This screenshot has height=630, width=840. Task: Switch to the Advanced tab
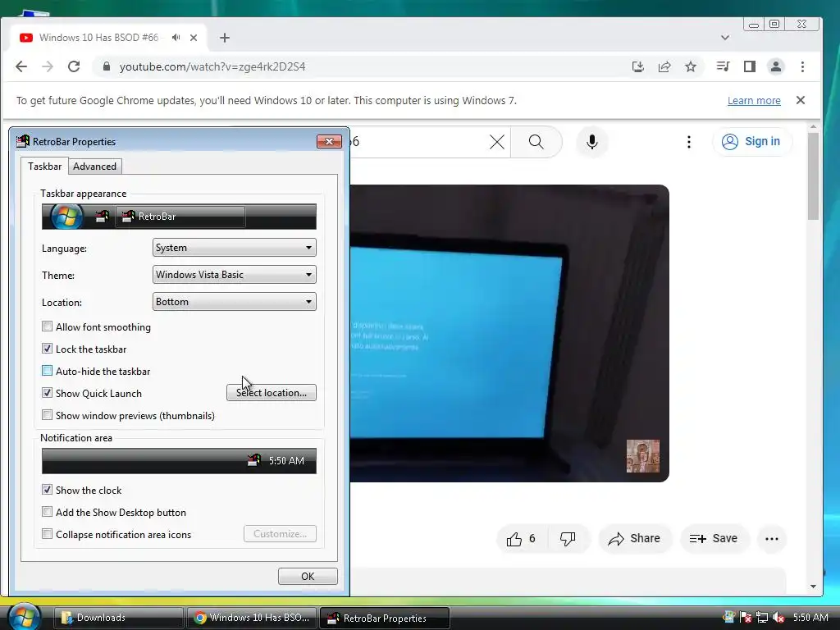(x=95, y=167)
